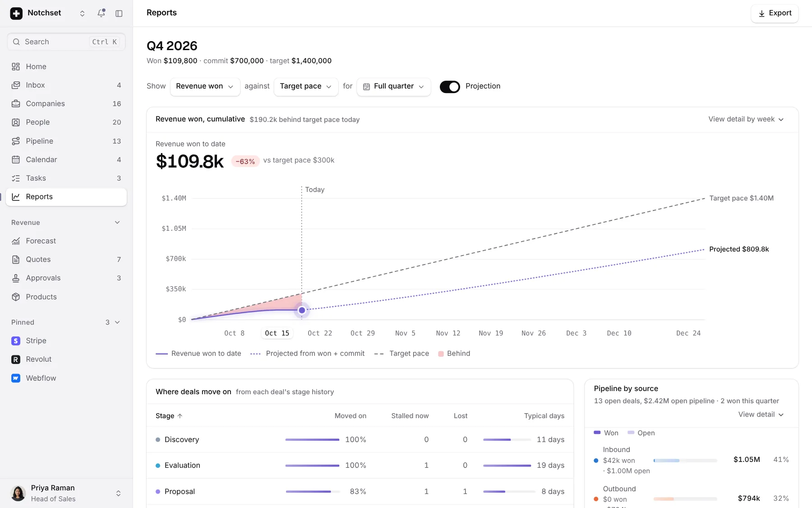Open the notifications bell
Viewport: 812px width, 508px height.
101,13
